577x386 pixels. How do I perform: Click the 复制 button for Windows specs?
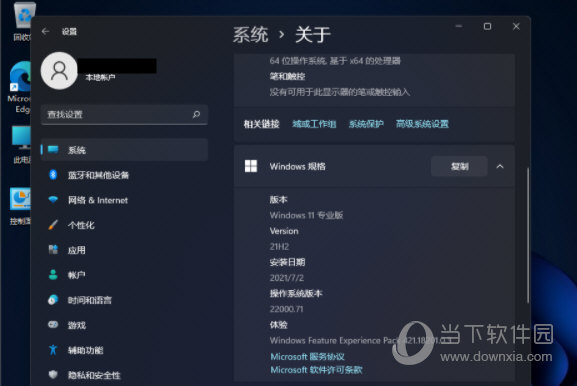459,166
